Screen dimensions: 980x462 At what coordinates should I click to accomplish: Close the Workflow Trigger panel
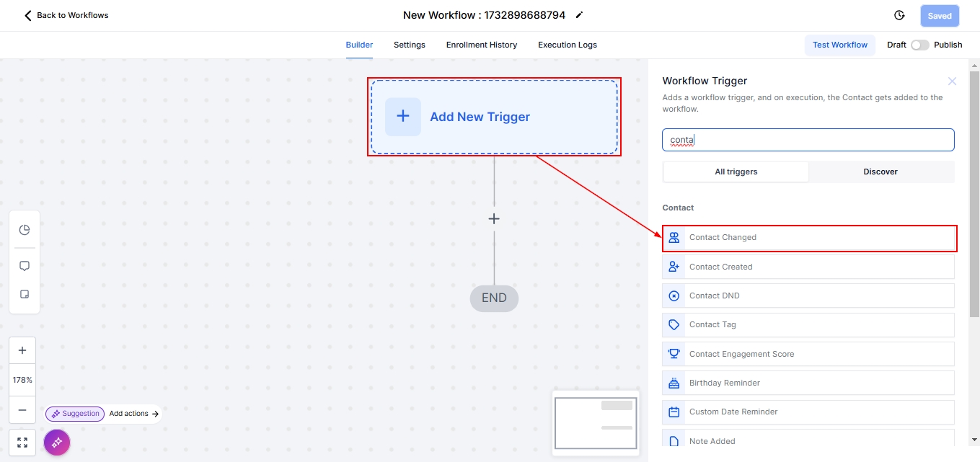point(952,81)
